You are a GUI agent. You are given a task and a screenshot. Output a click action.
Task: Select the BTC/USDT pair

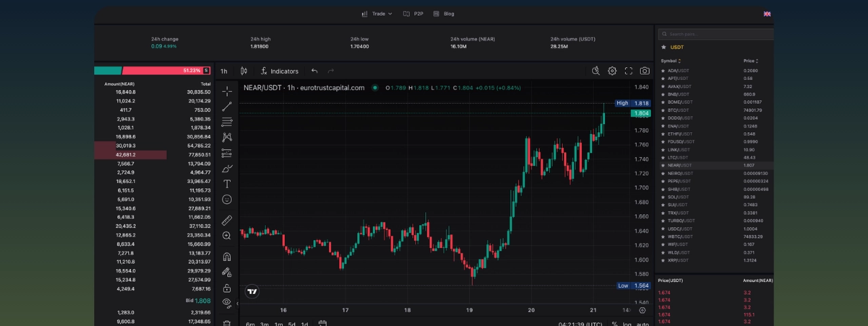click(715, 110)
